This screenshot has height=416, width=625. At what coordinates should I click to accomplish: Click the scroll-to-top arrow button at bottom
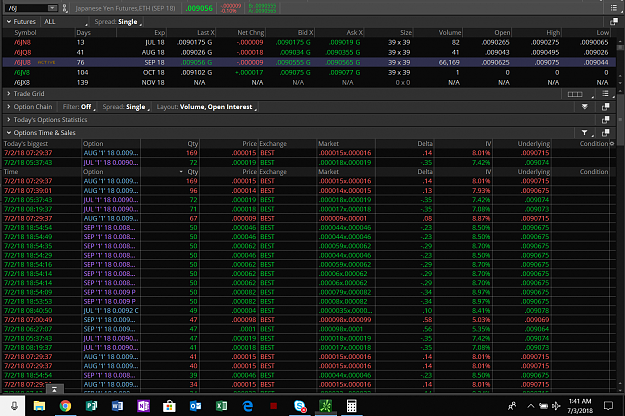tap(55, 389)
